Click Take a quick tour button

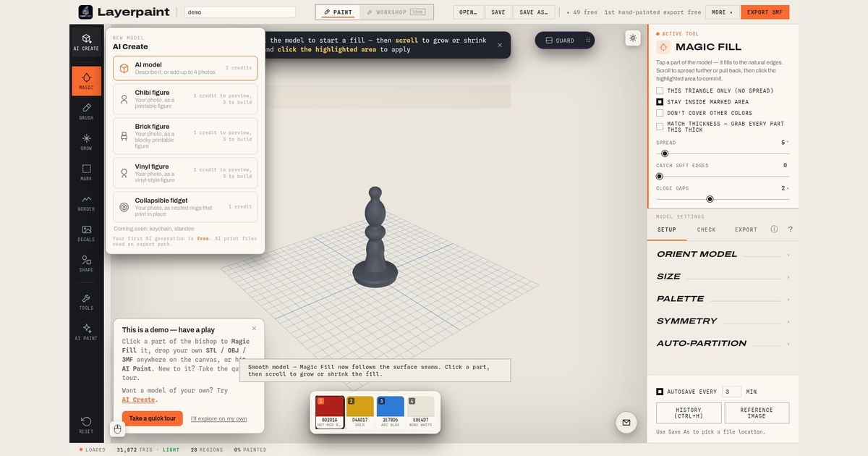[x=152, y=418]
